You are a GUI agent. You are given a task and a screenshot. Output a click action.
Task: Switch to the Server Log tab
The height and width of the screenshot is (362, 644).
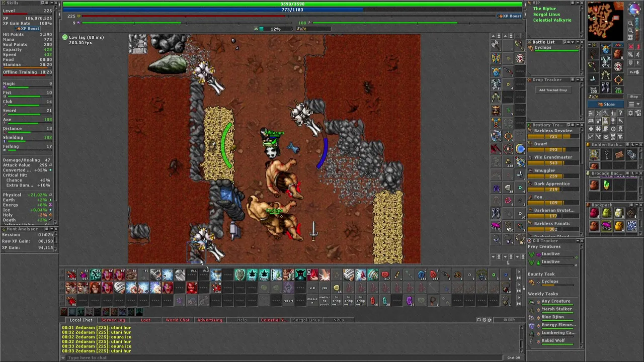pyautogui.click(x=113, y=320)
